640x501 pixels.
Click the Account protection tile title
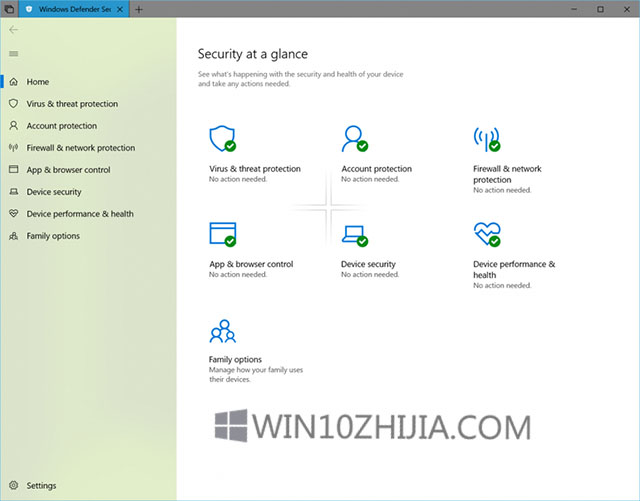click(x=376, y=169)
